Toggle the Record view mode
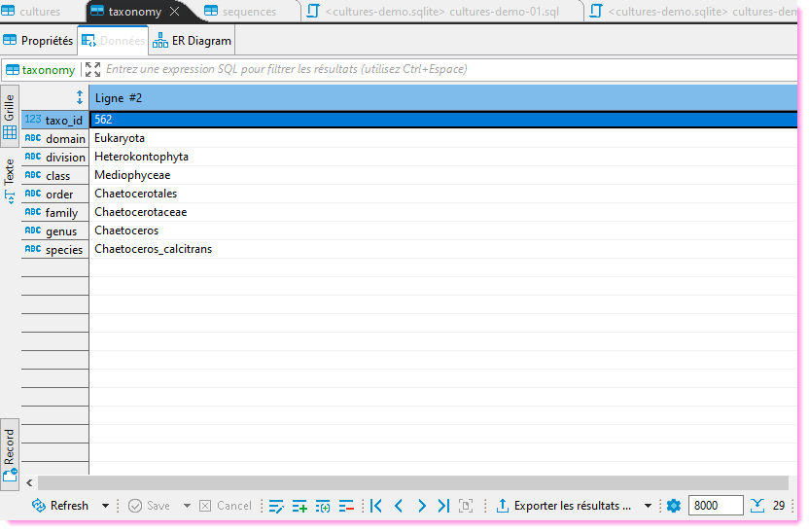 pos(10,454)
